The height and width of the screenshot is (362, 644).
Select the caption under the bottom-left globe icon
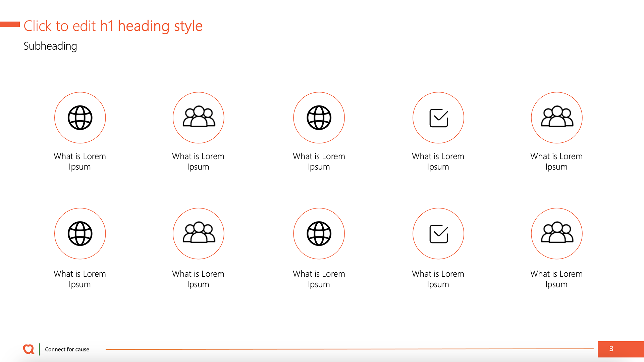pos(80,279)
